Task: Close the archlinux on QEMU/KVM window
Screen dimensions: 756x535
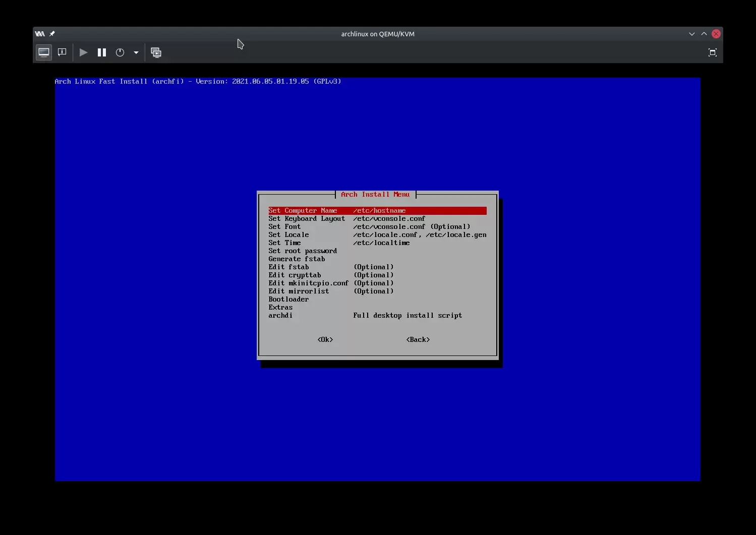Action: click(716, 34)
